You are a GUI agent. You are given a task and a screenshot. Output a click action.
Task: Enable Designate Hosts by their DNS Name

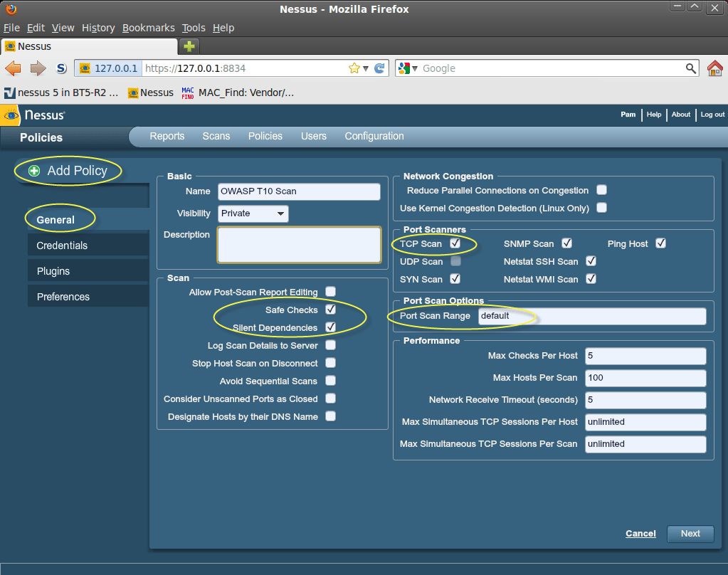331,416
